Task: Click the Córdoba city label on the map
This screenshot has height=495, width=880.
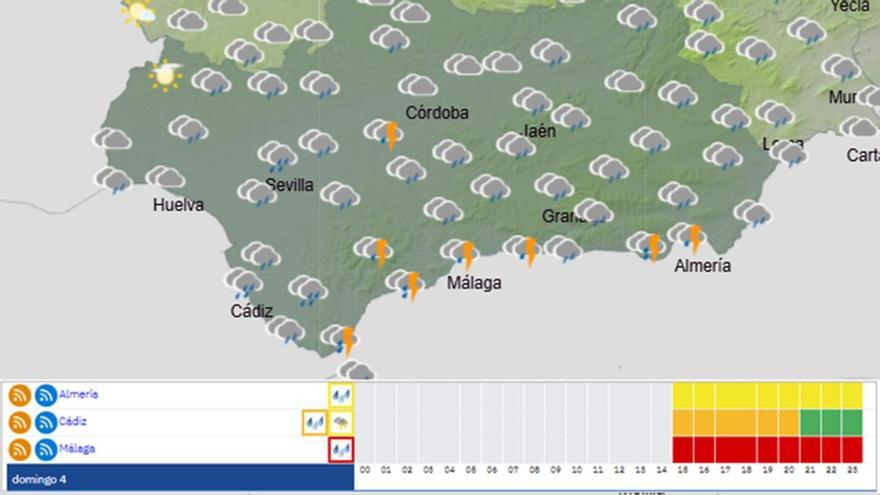Action: [437, 113]
